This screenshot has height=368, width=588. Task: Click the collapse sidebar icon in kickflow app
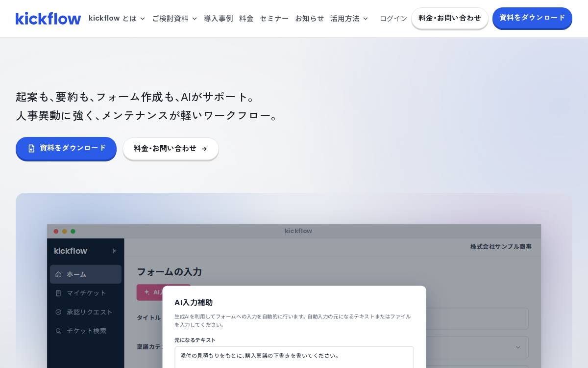click(x=115, y=251)
